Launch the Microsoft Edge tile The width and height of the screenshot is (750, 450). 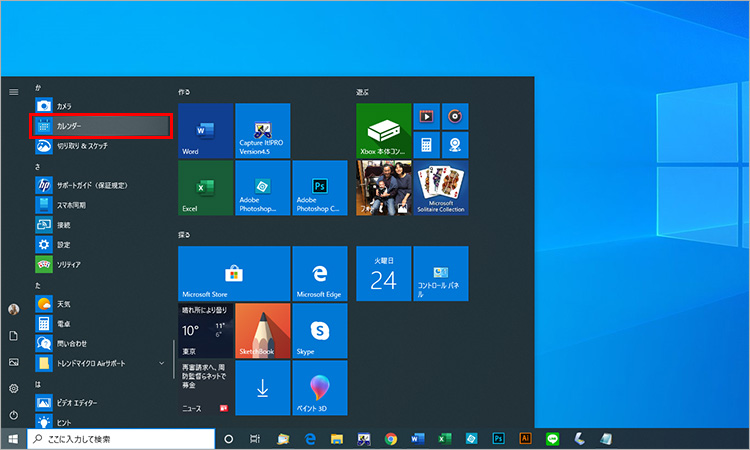tap(319, 274)
